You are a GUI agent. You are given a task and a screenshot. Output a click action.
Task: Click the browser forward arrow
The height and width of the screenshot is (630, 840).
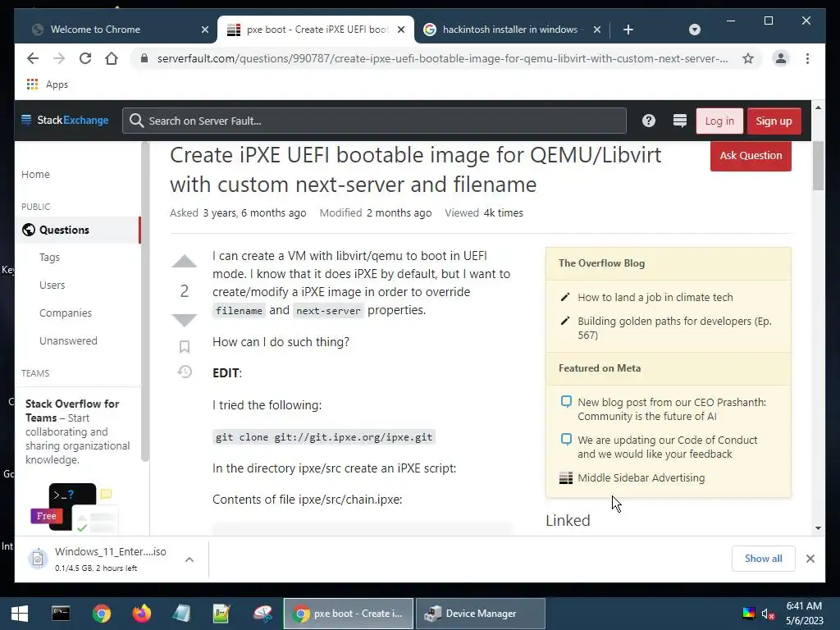59,58
